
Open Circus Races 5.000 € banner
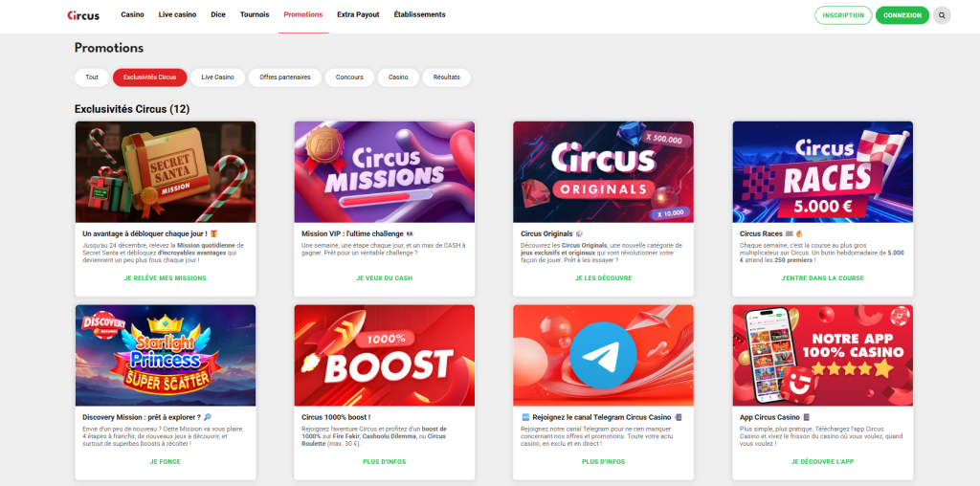pos(822,172)
